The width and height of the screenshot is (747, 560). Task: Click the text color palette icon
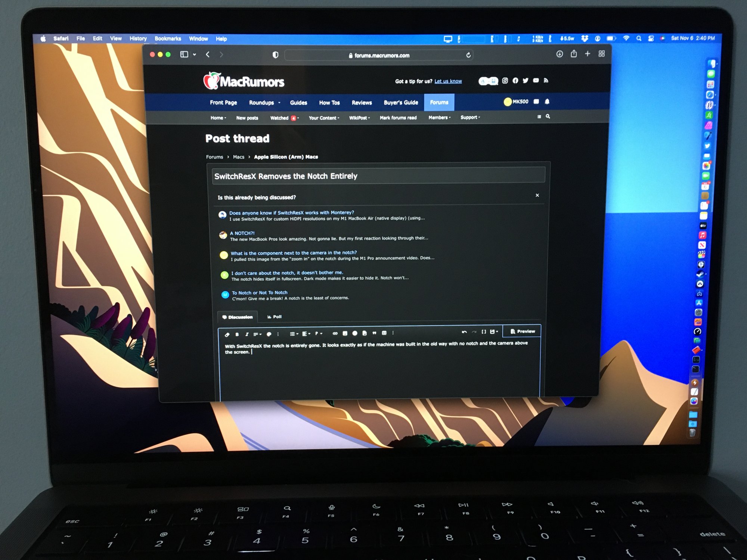click(x=269, y=334)
